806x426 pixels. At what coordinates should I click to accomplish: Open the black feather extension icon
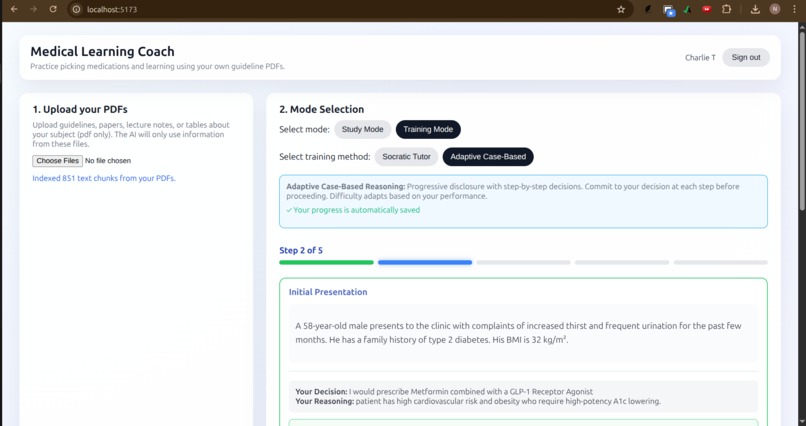(x=649, y=9)
